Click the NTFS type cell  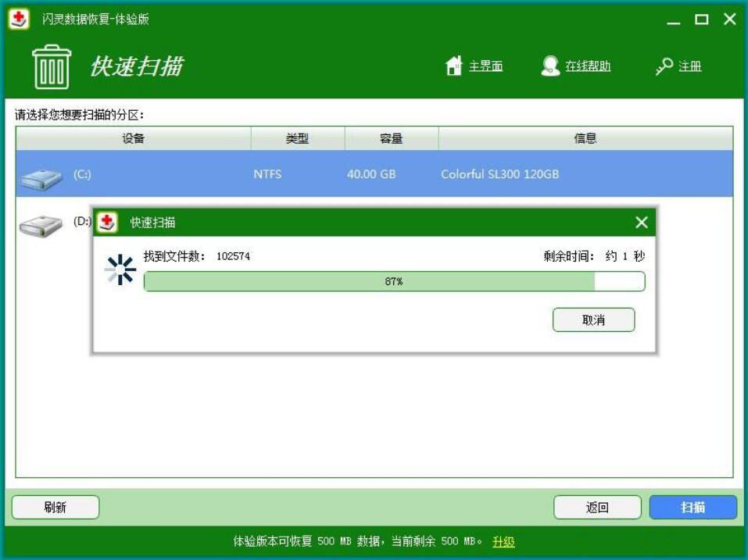coord(267,174)
